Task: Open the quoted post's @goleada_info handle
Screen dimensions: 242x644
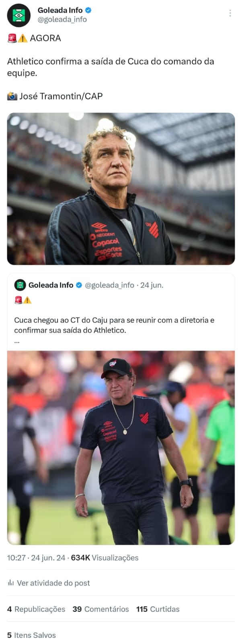Action: (109, 285)
